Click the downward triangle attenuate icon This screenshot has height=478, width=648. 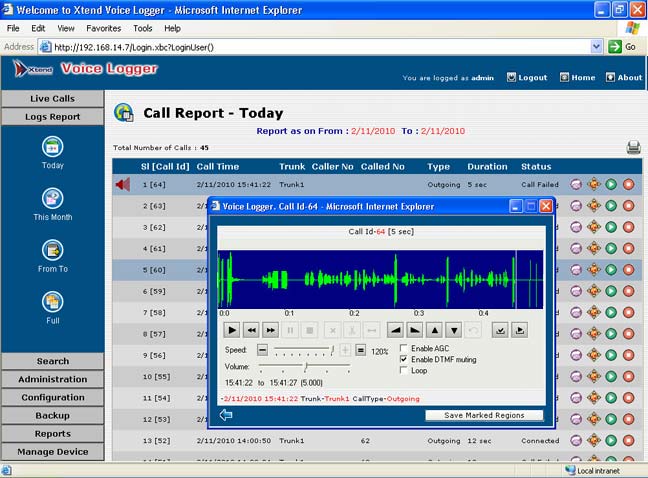click(454, 330)
